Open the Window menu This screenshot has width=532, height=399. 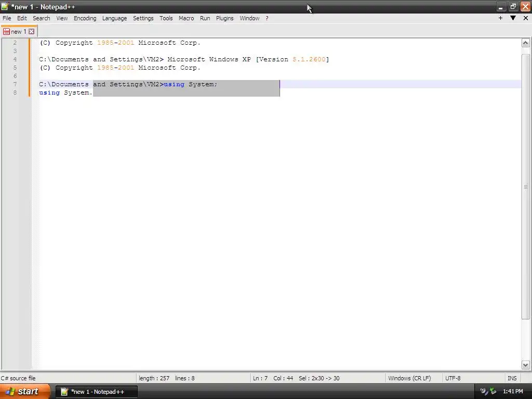point(249,18)
